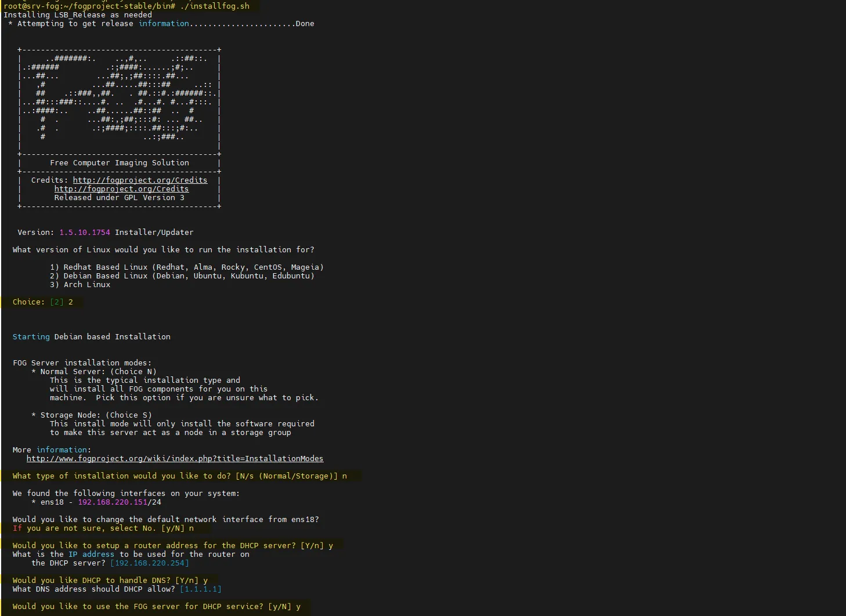This screenshot has width=846, height=616.
Task: Open the fogproject.org/Credits link beside the Credits label
Action: tap(140, 180)
